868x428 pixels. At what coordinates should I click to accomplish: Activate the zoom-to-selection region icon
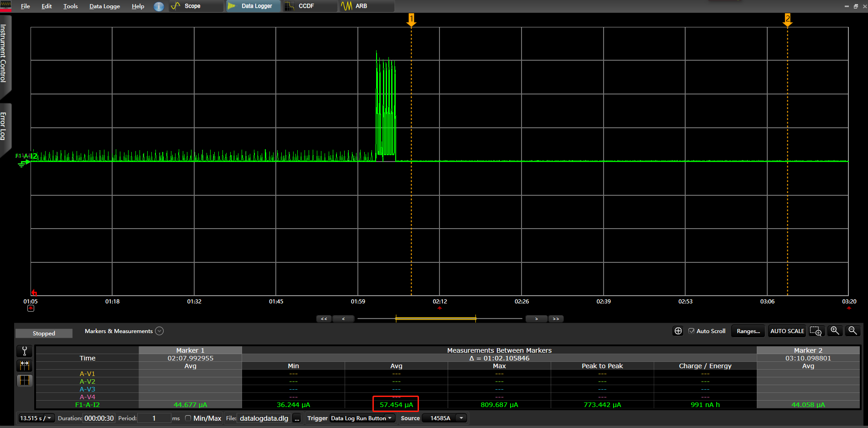click(x=816, y=331)
